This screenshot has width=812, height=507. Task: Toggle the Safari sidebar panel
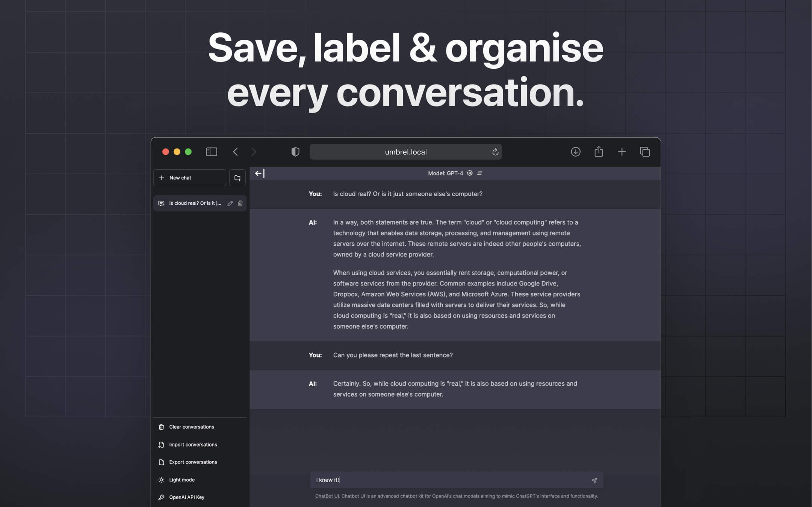tap(212, 152)
